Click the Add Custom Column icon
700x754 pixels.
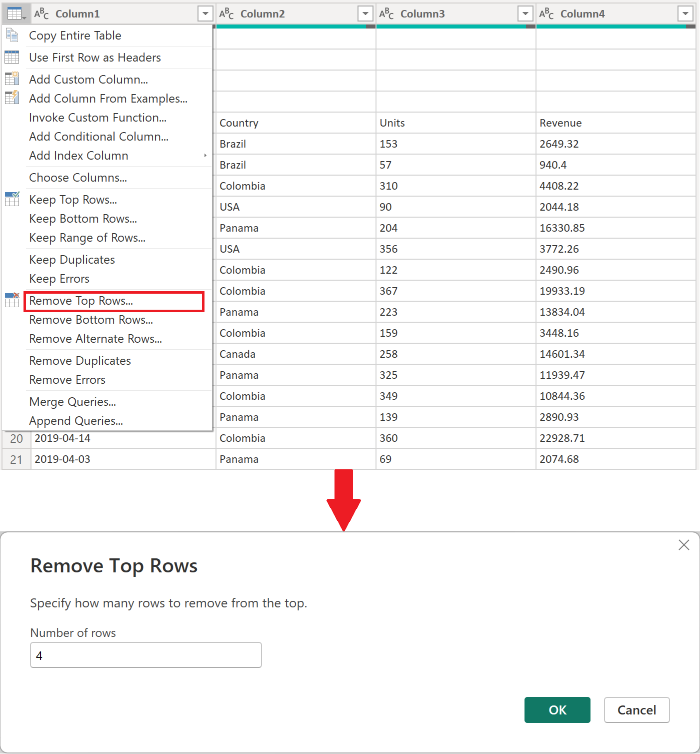pyautogui.click(x=12, y=79)
